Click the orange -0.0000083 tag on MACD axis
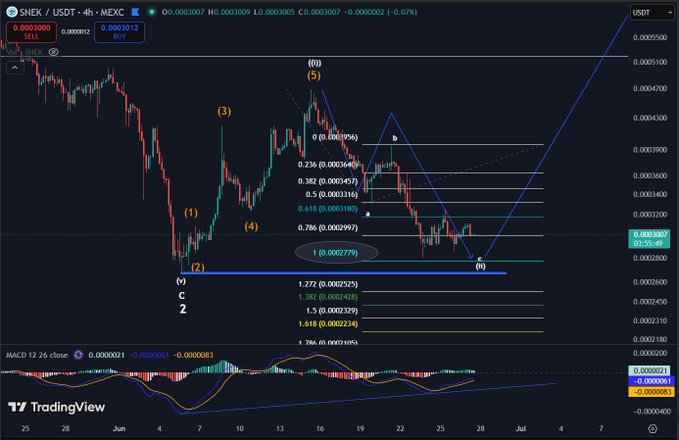679x440 pixels. coord(650,391)
